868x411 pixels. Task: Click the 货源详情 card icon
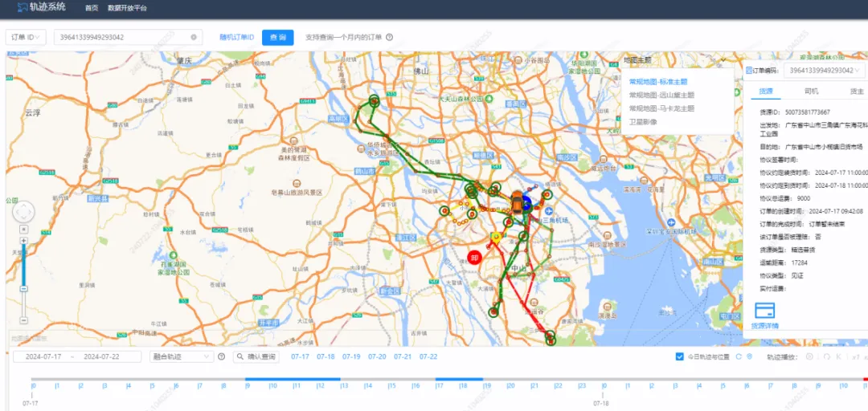coord(764,310)
